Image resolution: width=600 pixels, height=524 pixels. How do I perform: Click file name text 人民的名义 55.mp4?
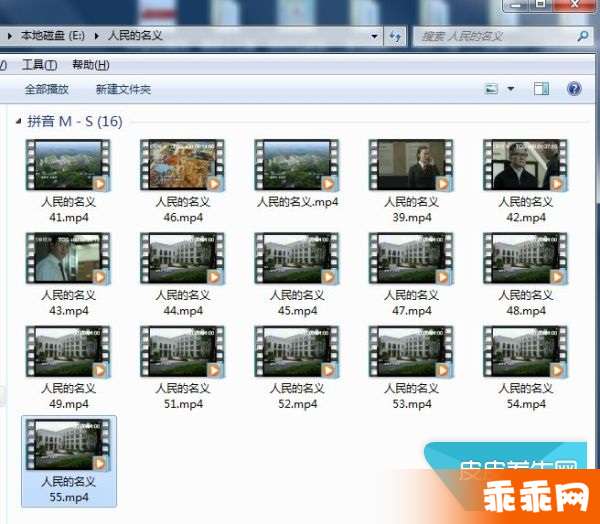(68, 490)
